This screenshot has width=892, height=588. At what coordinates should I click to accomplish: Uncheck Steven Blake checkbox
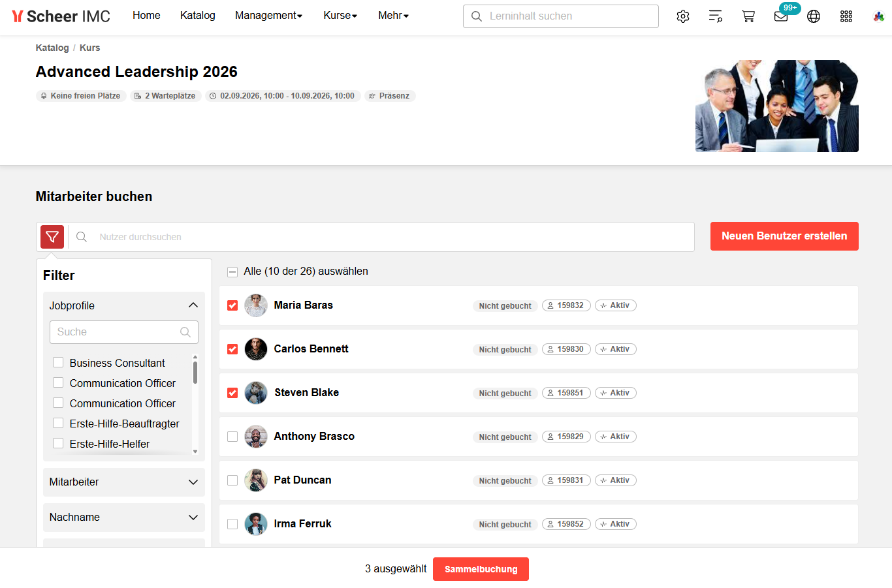click(232, 393)
